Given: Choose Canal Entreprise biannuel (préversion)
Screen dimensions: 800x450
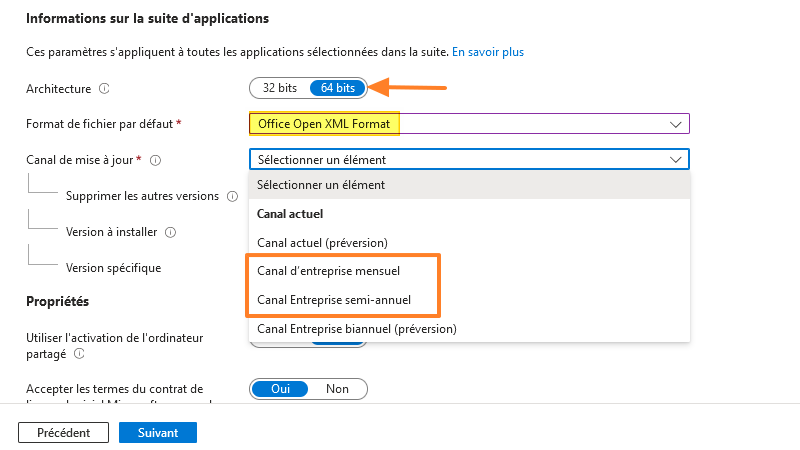Looking at the screenshot, I should coord(357,328).
